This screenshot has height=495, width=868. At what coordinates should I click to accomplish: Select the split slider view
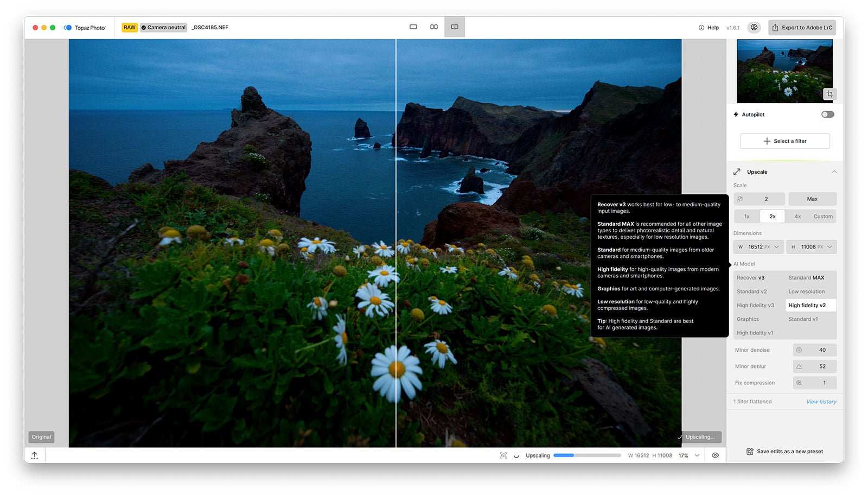click(x=455, y=27)
